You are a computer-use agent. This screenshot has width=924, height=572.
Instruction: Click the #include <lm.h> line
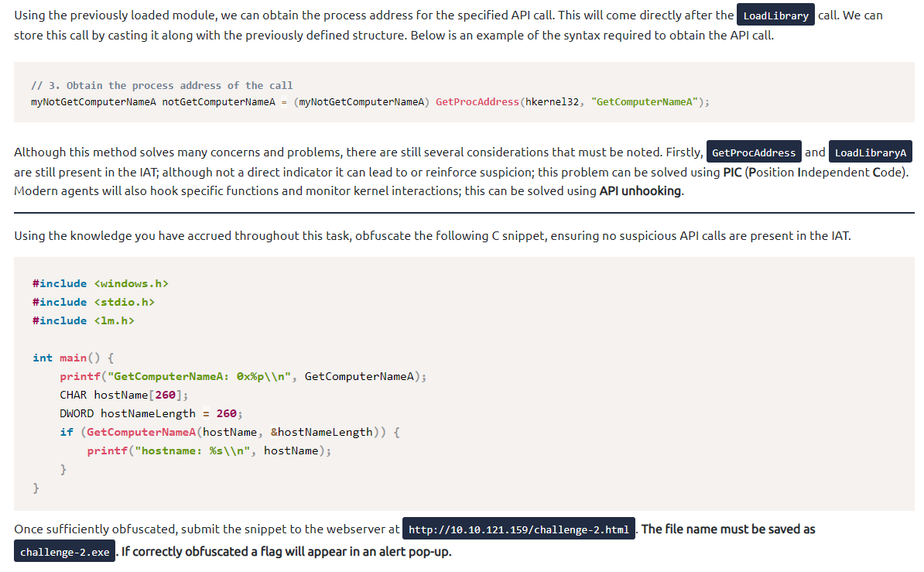pyautogui.click(x=83, y=320)
